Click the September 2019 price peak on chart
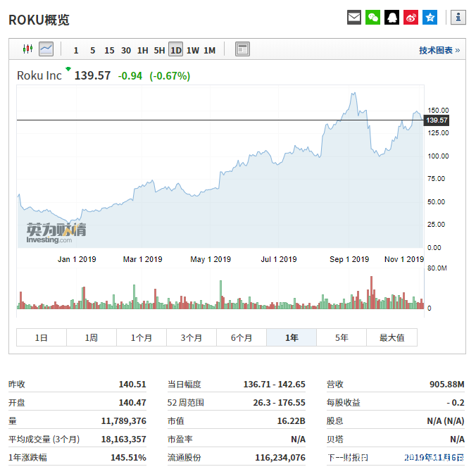 353,94
